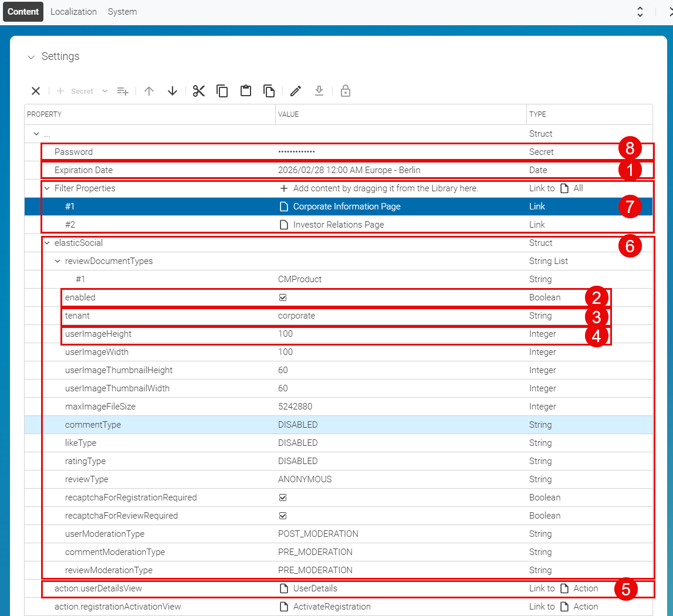The height and width of the screenshot is (616, 673).
Task: Move selected property up with arrow icon
Action: click(x=149, y=91)
